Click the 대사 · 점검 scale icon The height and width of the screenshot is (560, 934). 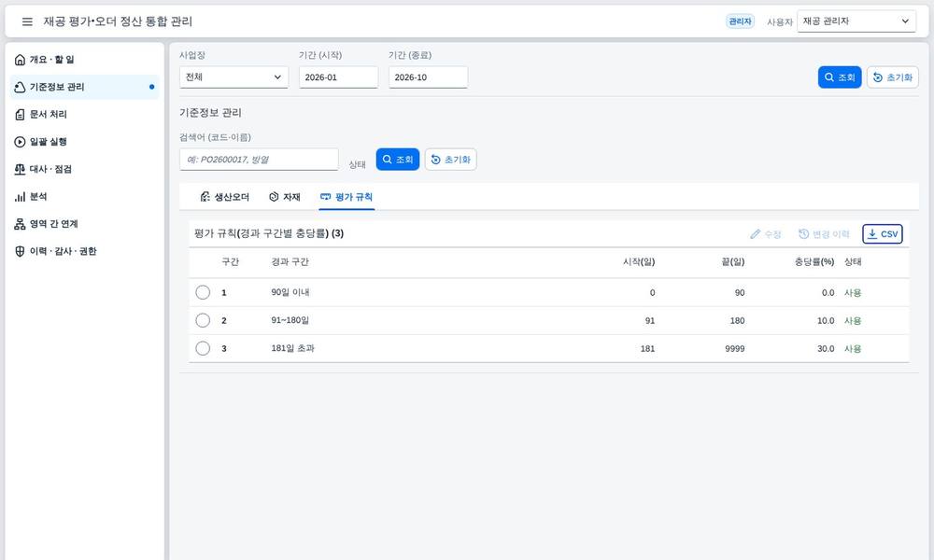pyautogui.click(x=20, y=169)
